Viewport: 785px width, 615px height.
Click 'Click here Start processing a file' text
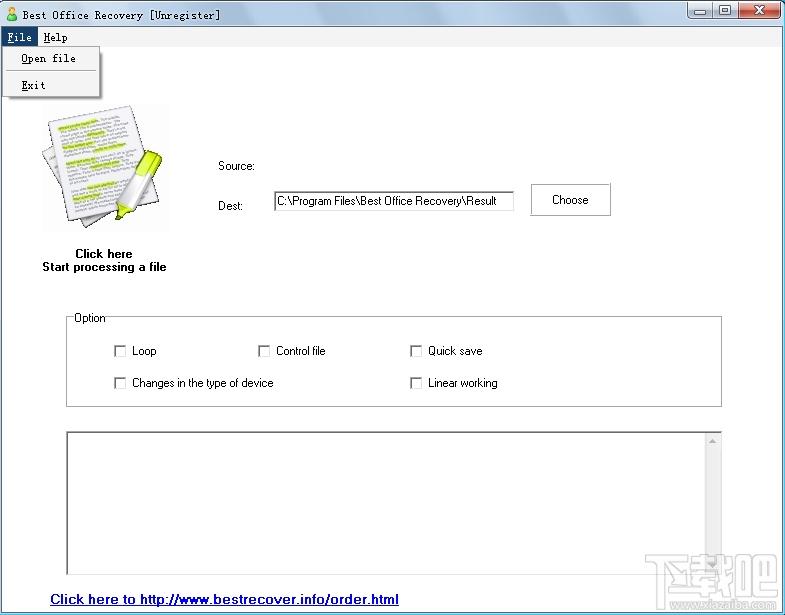(x=104, y=260)
